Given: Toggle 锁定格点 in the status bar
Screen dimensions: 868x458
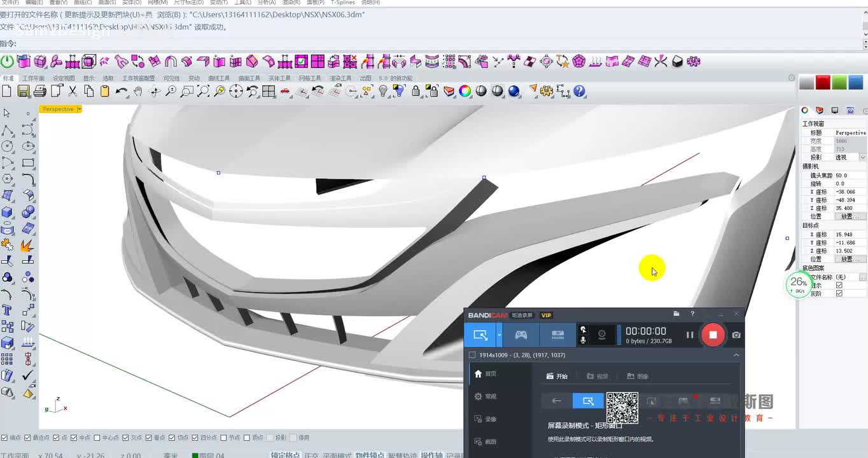Looking at the screenshot, I should tap(285, 455).
